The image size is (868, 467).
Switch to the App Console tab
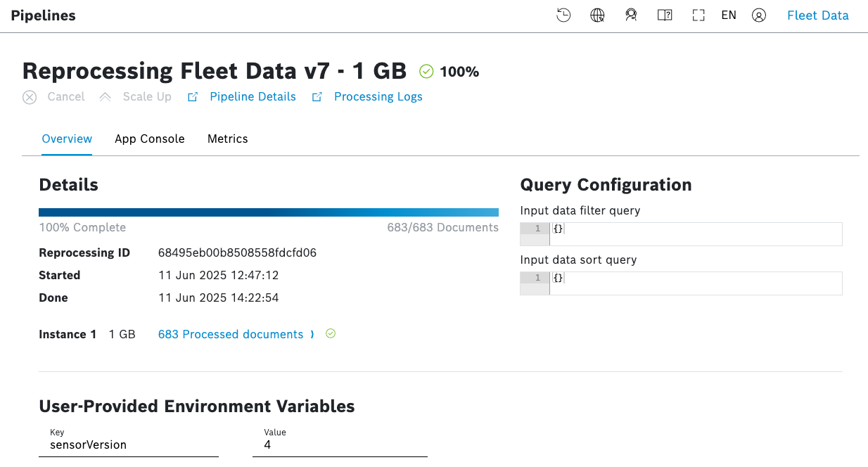[x=149, y=139]
